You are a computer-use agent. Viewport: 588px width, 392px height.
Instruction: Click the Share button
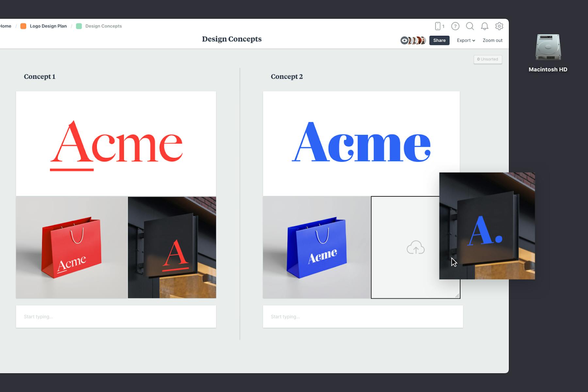pyautogui.click(x=439, y=40)
